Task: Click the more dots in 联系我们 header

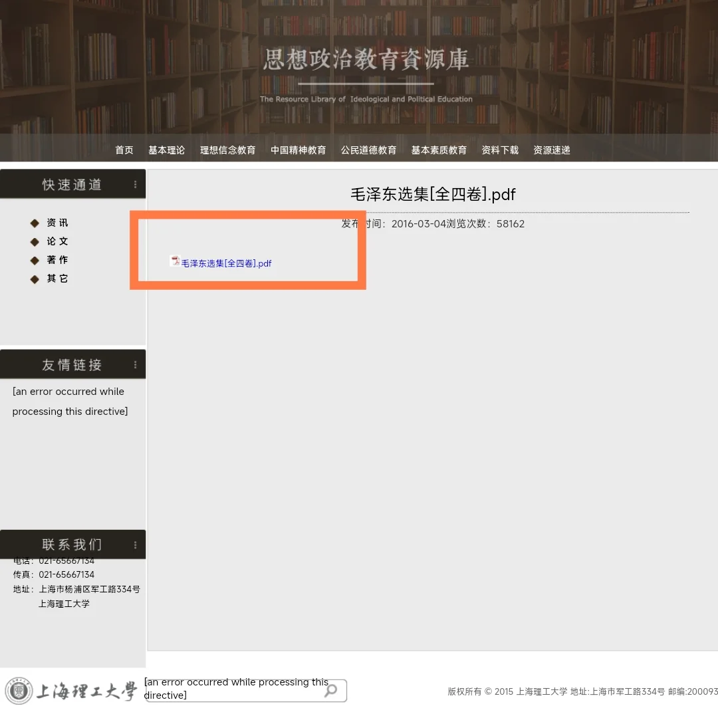Action: pyautogui.click(x=135, y=545)
